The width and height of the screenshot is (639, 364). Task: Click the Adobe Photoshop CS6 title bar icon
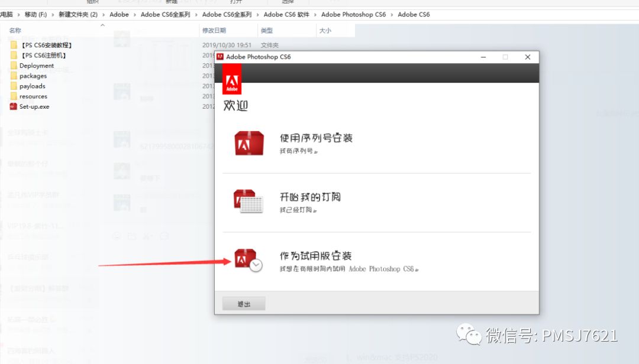pos(220,57)
